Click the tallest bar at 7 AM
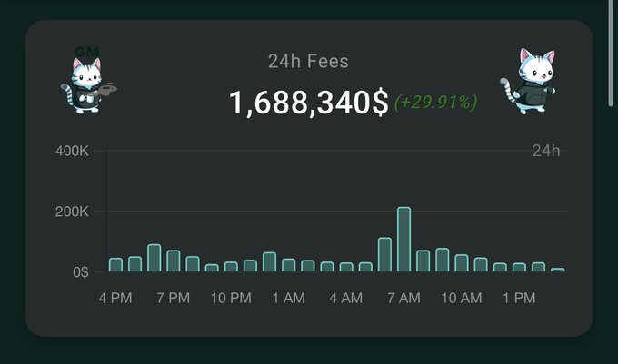The image size is (618, 364). pos(404,240)
